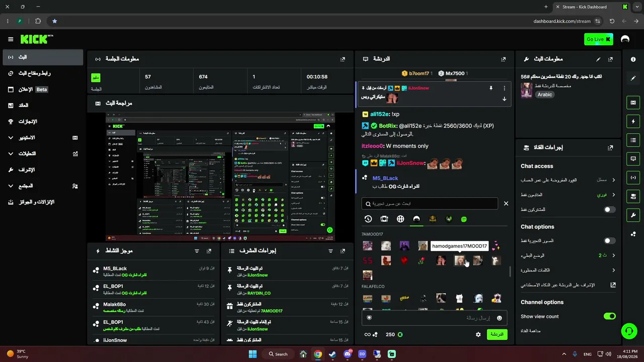Click the Kick logo in the header
This screenshot has width=644, height=362.
point(37,39)
